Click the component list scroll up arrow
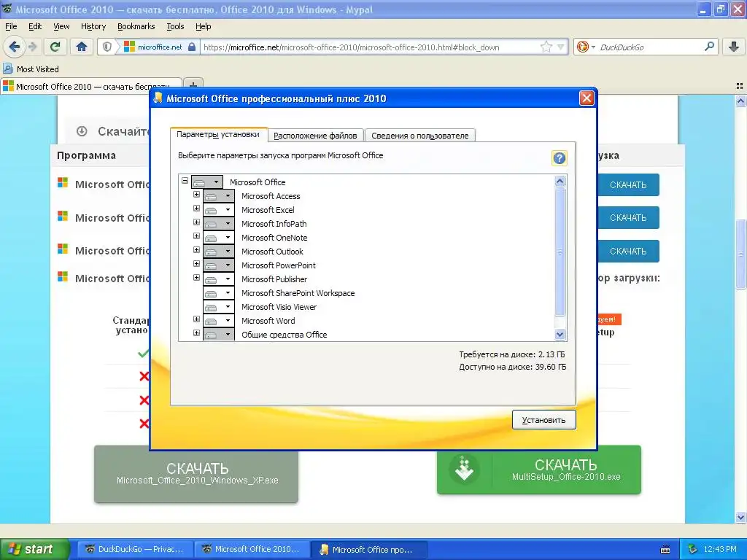The height and width of the screenshot is (560, 747). [x=560, y=182]
